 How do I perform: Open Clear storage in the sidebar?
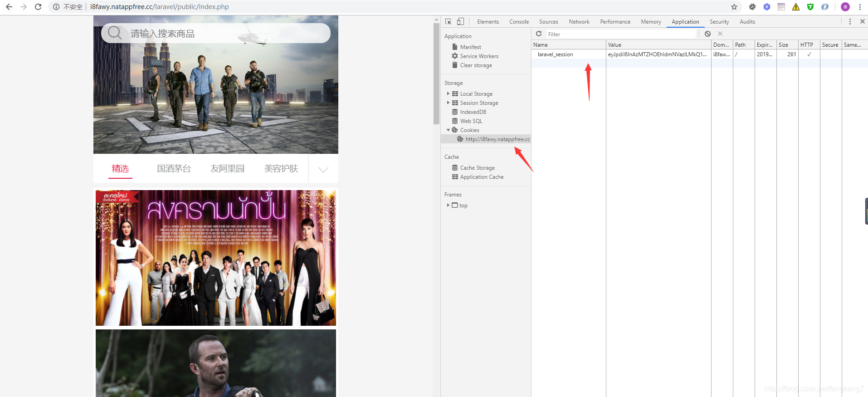(x=476, y=65)
